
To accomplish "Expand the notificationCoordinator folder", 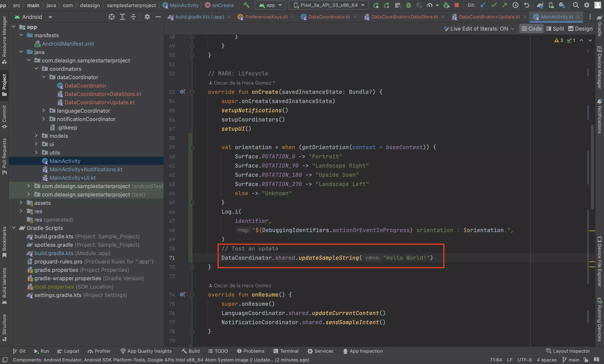I will [44, 119].
